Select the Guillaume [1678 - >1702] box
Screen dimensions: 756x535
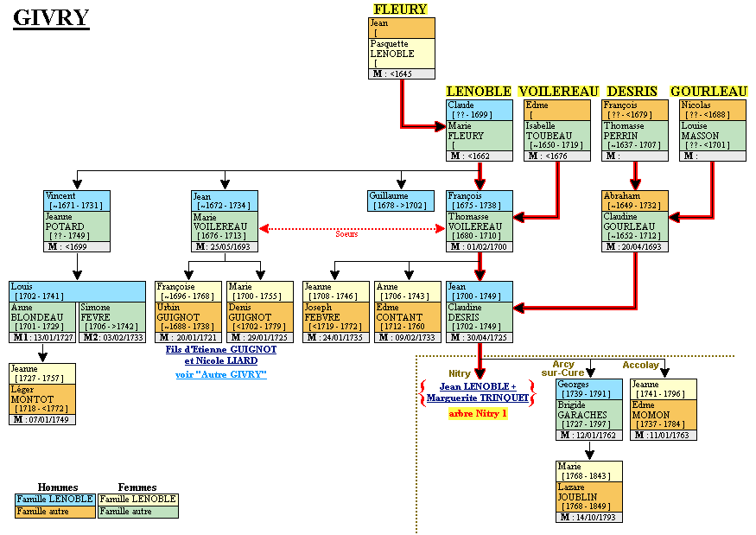[x=401, y=201]
